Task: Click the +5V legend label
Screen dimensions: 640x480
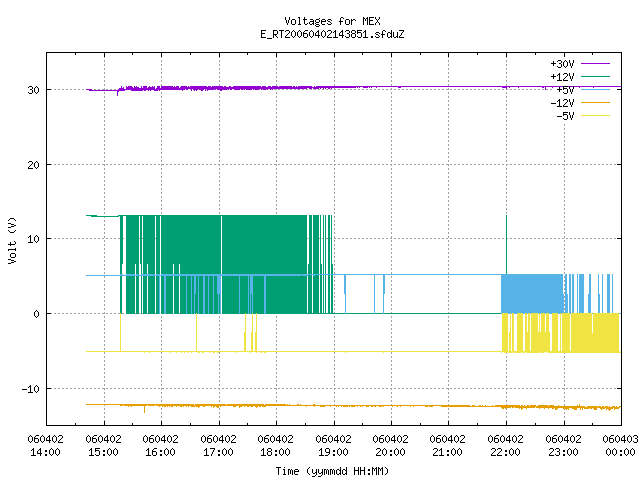Action: coord(565,90)
